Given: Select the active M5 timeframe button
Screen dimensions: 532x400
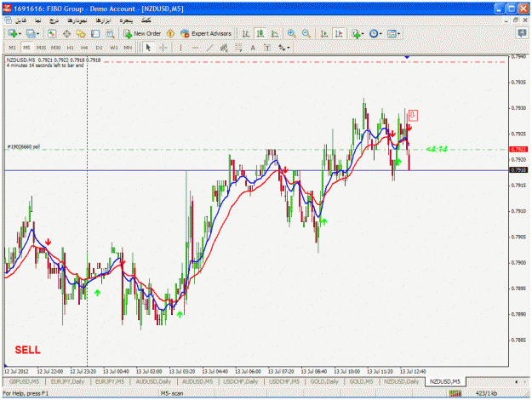Looking at the screenshot, I should [26, 48].
